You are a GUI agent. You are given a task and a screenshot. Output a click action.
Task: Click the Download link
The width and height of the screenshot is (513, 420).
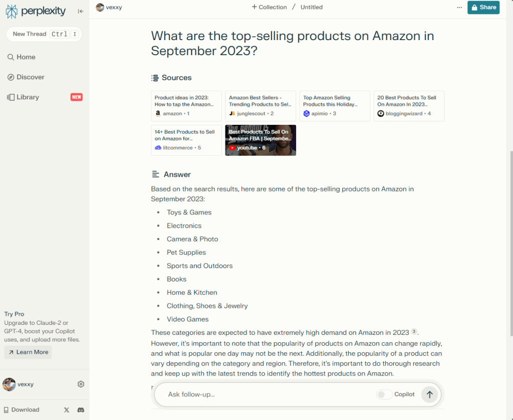pyautogui.click(x=22, y=409)
